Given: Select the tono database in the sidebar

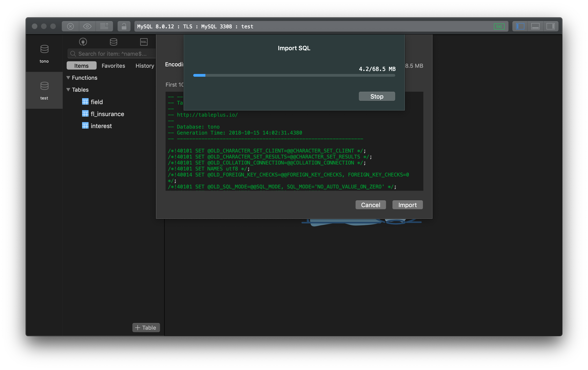Looking at the screenshot, I should [44, 53].
